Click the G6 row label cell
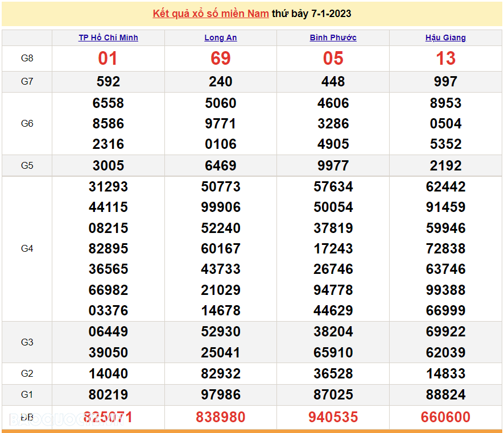Screen dimensions: 504x433 pos(27,123)
